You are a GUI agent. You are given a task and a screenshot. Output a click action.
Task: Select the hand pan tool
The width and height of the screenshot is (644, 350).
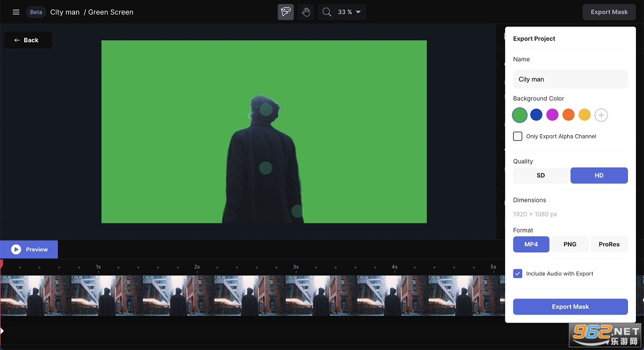(x=306, y=12)
